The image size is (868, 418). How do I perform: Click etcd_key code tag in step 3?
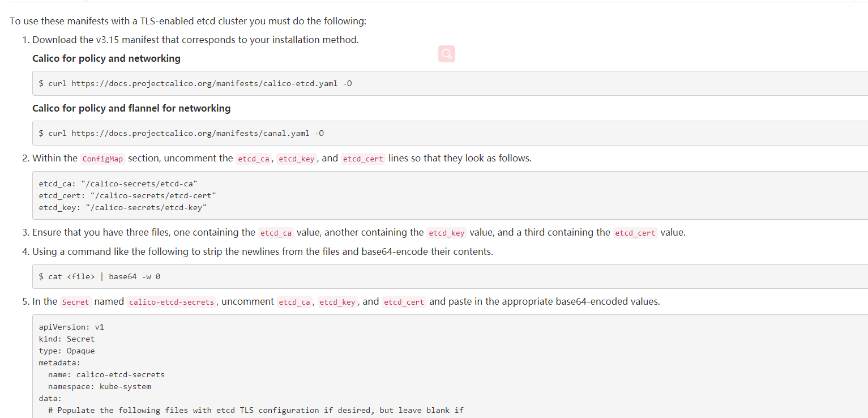point(446,233)
